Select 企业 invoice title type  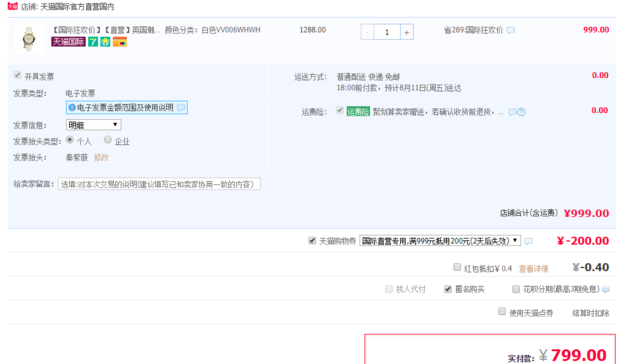pos(108,140)
